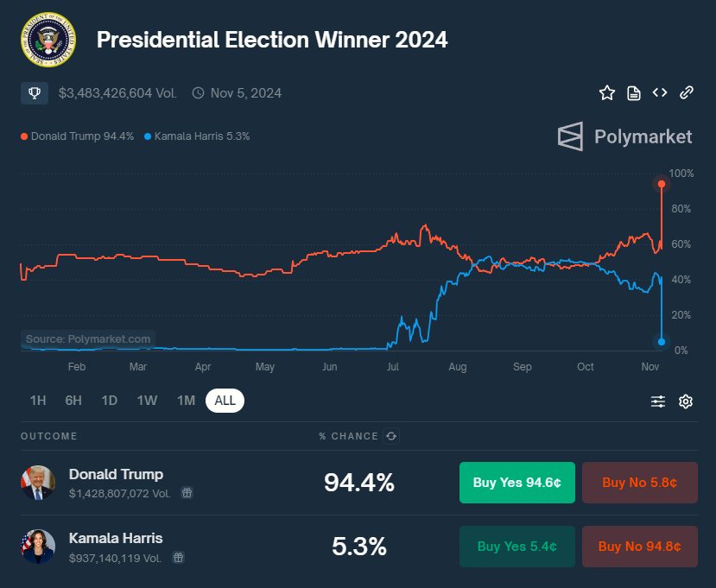Click gift icon under Kamala Harris
Viewport: 716px width, 588px height.
click(x=178, y=558)
